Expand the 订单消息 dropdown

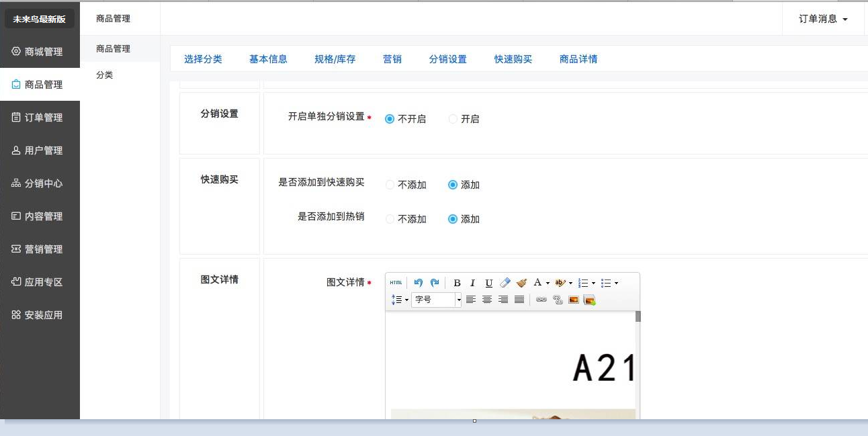(x=823, y=19)
